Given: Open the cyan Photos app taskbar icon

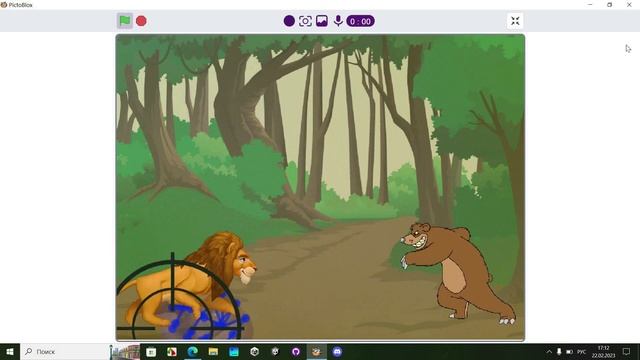Looking at the screenshot, I should pyautogui.click(x=234, y=351).
